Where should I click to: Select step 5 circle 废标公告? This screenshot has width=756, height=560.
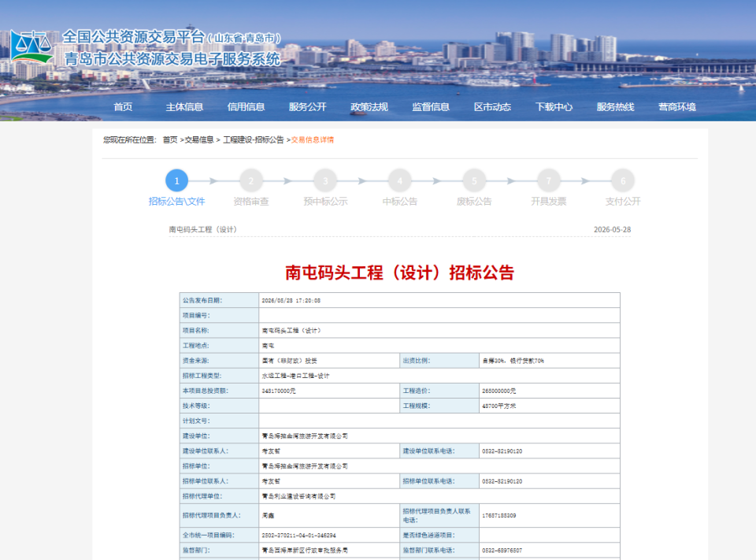pyautogui.click(x=474, y=181)
